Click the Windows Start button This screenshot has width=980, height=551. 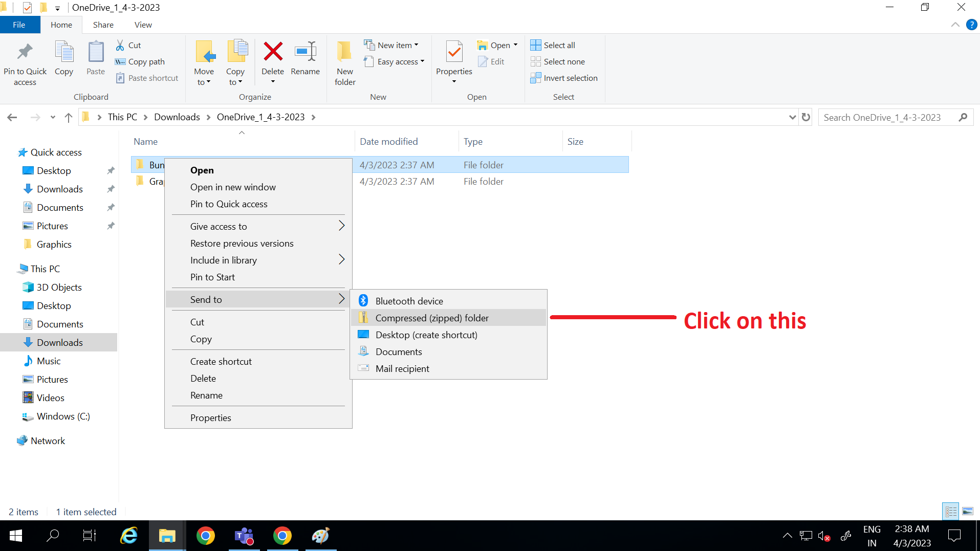coord(16,536)
